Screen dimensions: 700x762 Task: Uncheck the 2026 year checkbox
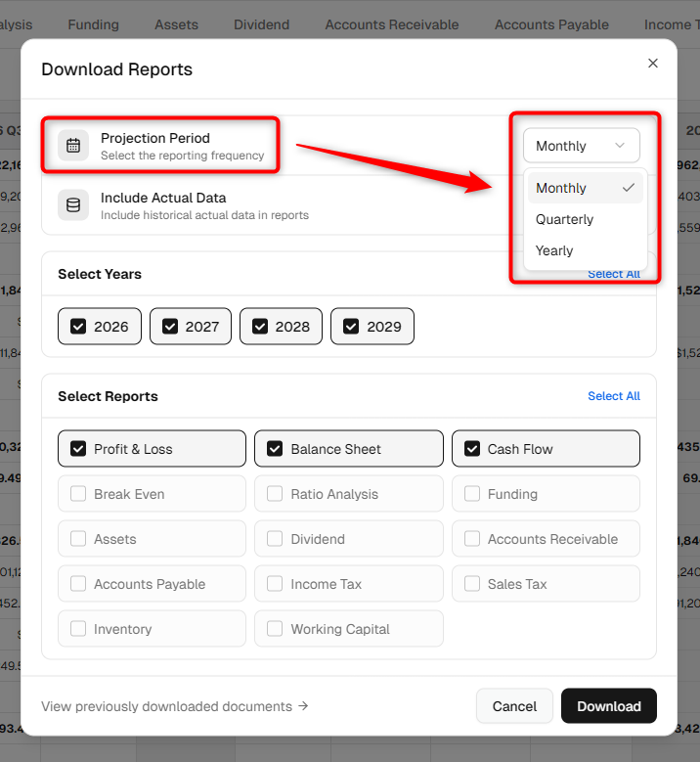[x=78, y=326]
